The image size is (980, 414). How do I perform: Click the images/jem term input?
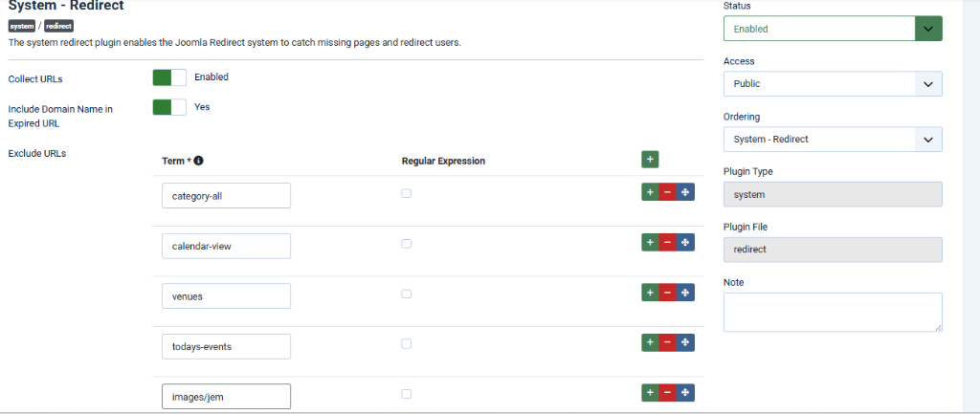pos(226,396)
